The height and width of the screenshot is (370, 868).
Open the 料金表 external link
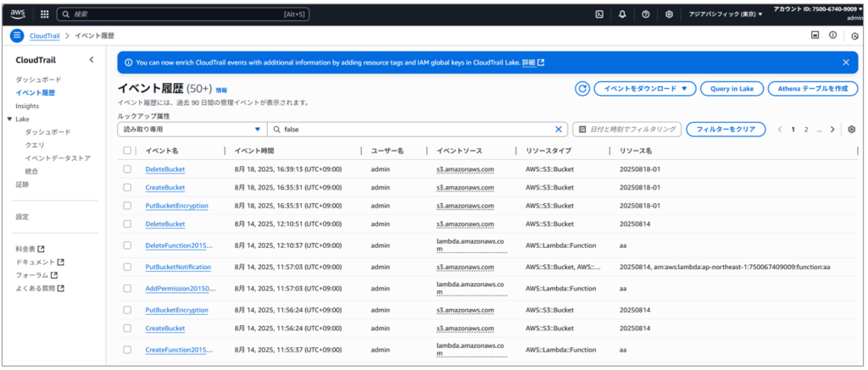(30, 250)
